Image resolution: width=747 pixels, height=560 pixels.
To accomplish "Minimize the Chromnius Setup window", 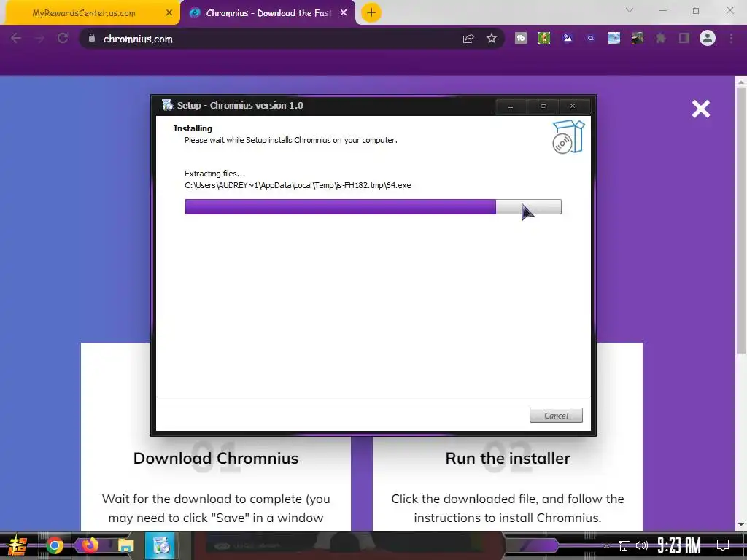I will coord(511,106).
